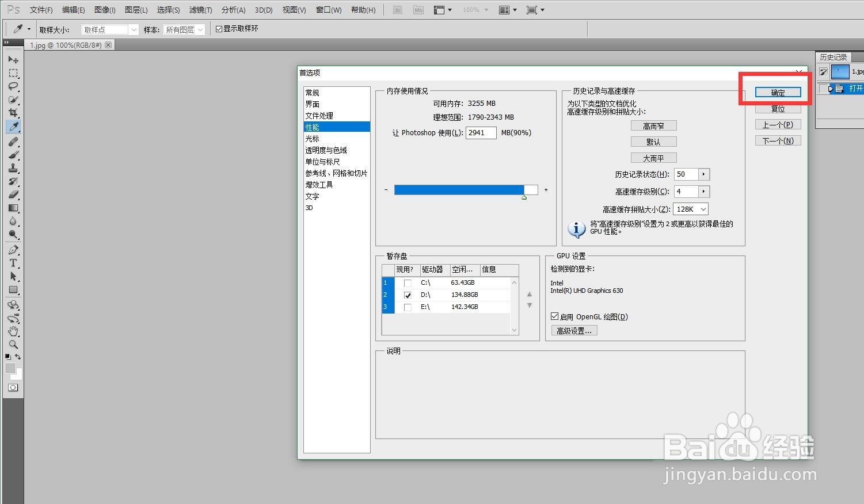Select the Spot Healing Brush tool
This screenshot has height=504, width=864.
(13, 142)
